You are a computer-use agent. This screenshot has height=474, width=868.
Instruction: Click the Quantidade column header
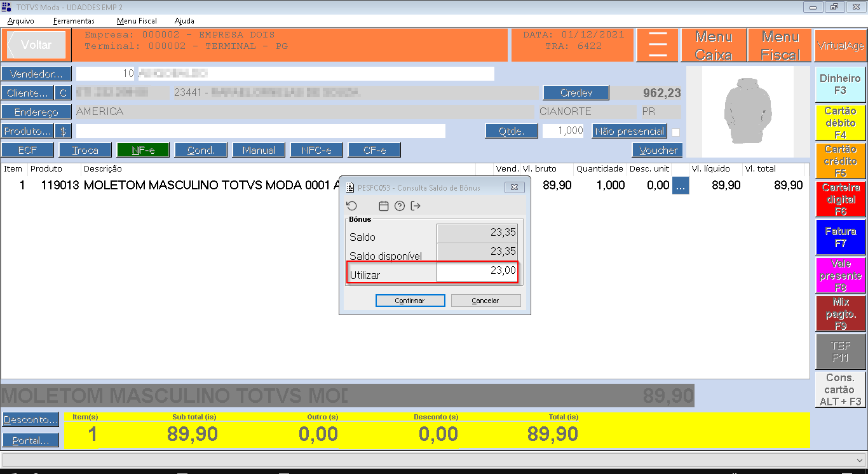[x=599, y=169]
